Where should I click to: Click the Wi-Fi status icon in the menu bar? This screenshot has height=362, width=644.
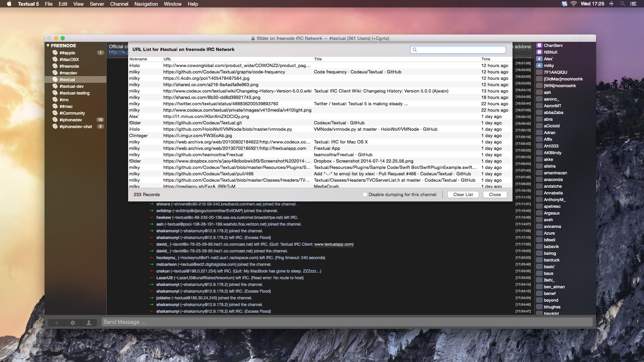point(574,4)
